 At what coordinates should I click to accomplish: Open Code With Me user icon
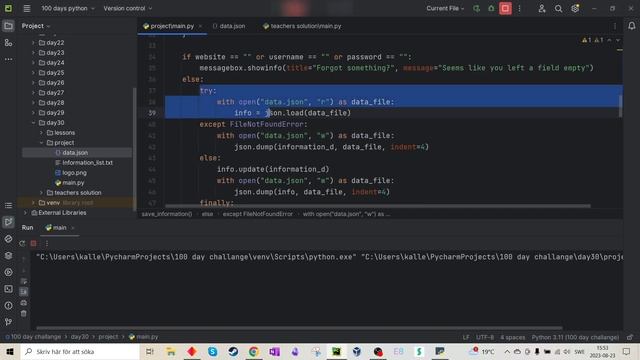pos(542,8)
